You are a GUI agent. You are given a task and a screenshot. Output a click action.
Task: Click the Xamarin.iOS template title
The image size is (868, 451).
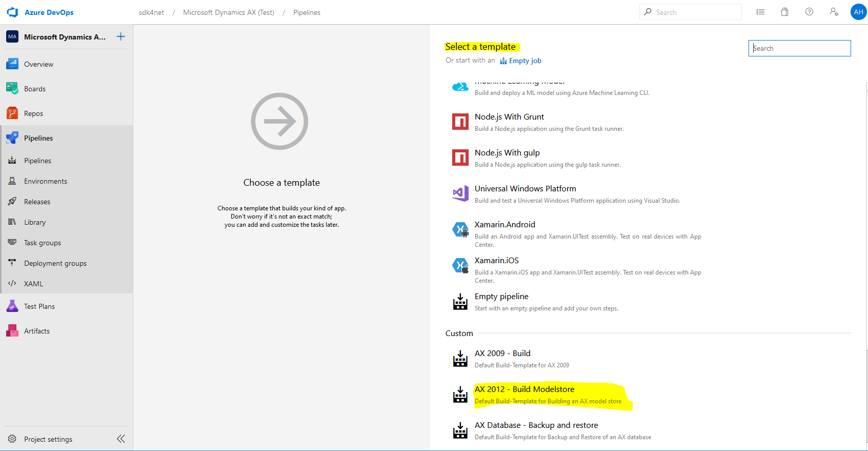pyautogui.click(x=497, y=260)
